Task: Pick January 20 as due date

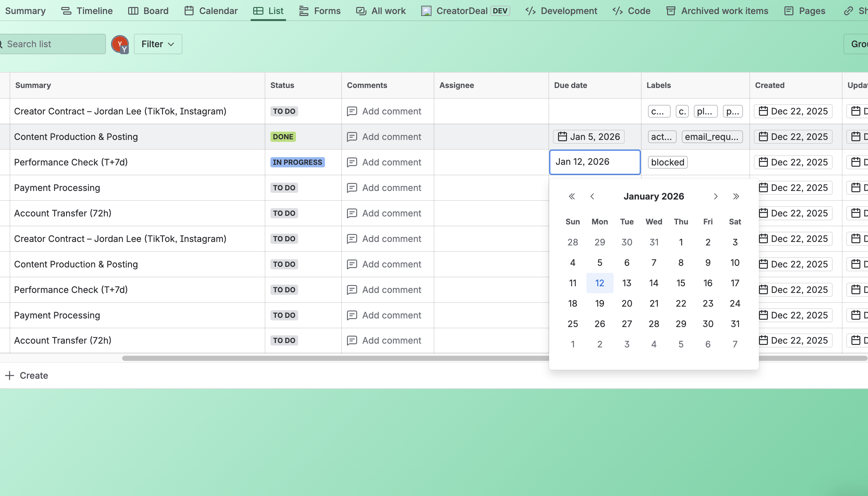Action: [626, 303]
